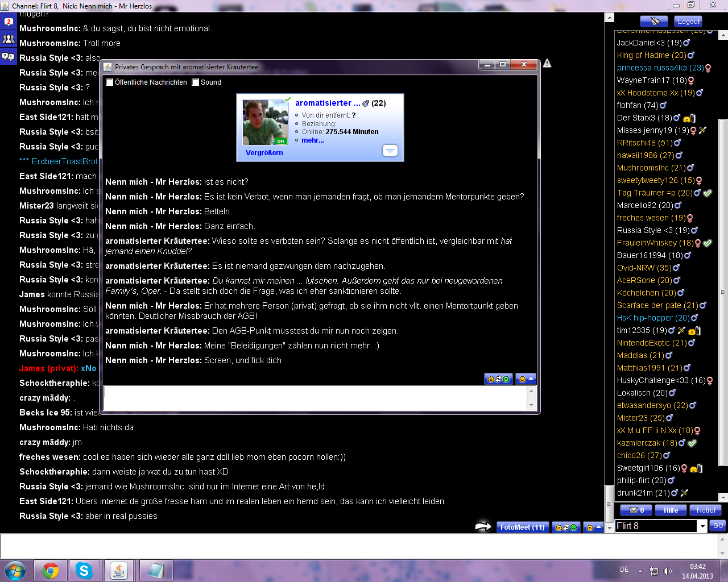Click the Hilfe button
The image size is (728, 582).
point(671,510)
